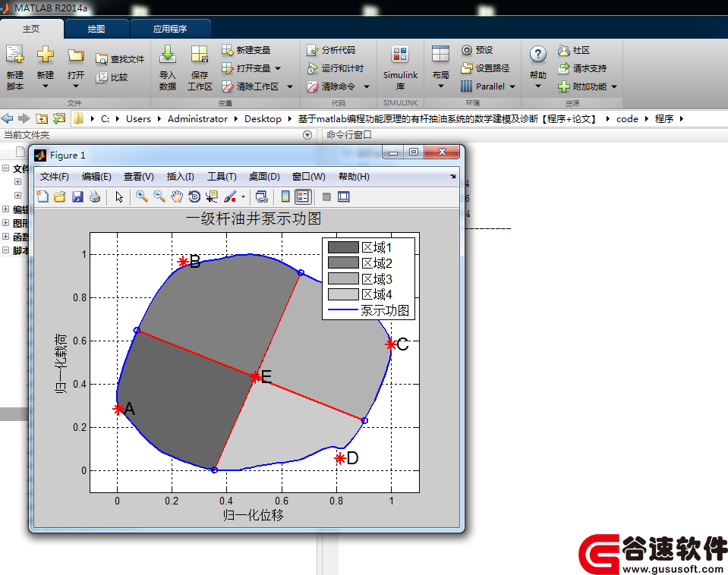Image resolution: width=728 pixels, height=575 pixels.
Task: Click Analyze Code (分析代码)
Action: (x=331, y=49)
